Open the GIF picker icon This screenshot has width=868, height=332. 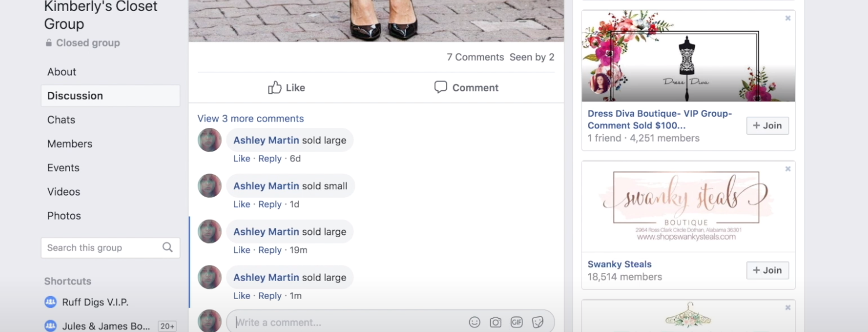tap(516, 322)
